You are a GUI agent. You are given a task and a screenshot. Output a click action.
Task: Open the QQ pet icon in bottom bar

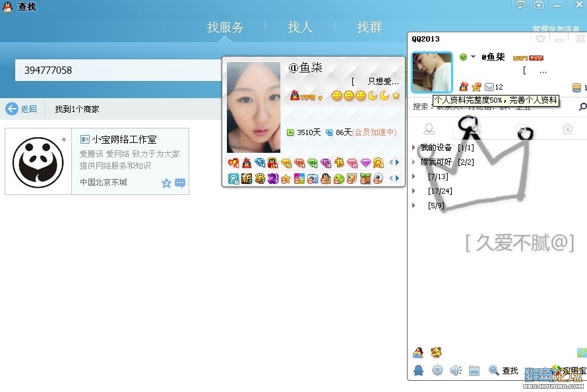tap(436, 352)
